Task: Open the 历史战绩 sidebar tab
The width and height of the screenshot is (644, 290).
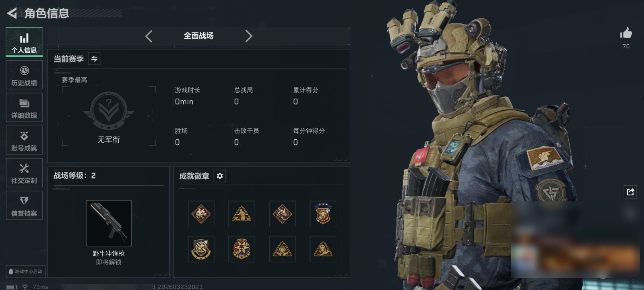Action: [24, 75]
